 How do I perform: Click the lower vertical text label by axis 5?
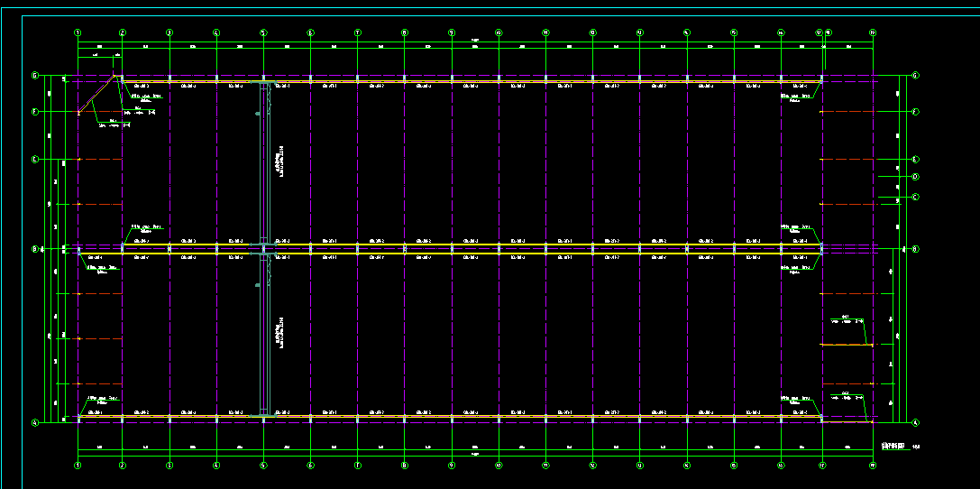(282, 332)
